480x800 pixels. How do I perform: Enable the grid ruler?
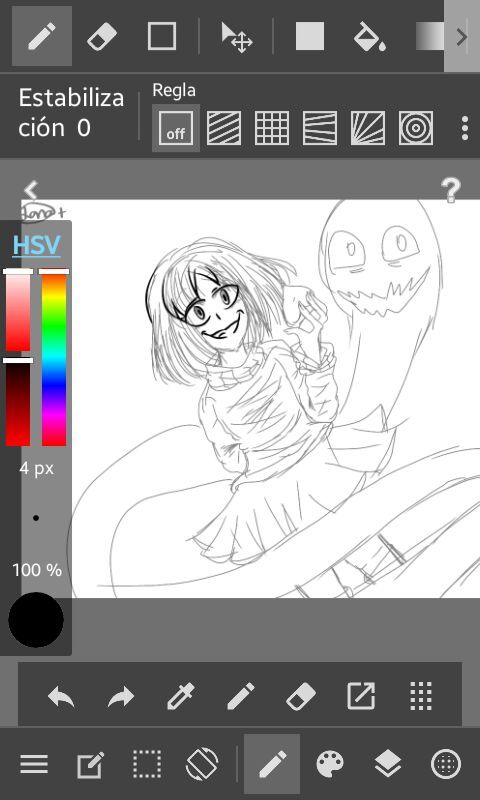[x=271, y=128]
